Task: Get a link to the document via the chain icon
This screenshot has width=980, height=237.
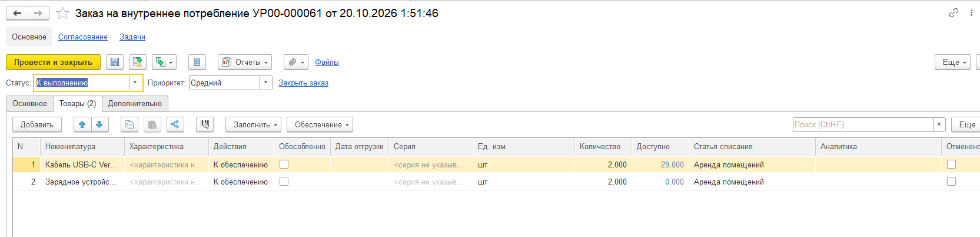Action: tap(954, 13)
